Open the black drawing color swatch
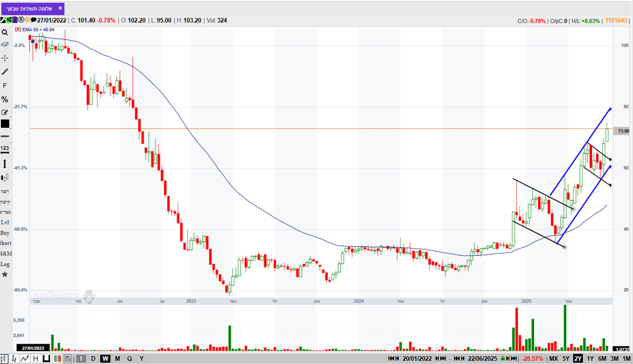Image resolution: width=633 pixels, height=364 pixels. (5, 124)
